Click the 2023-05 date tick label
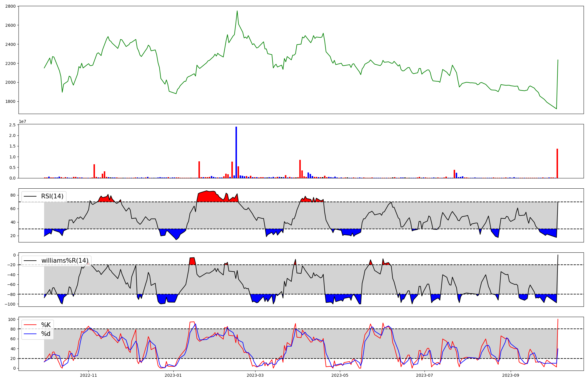Screen dimensions: 588x382 tap(340, 375)
